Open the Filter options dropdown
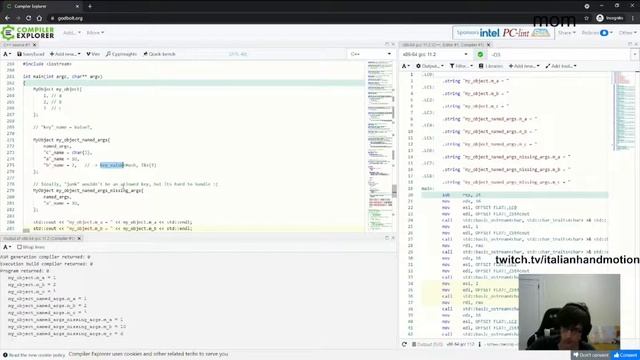640x360 pixels. (x=462, y=66)
